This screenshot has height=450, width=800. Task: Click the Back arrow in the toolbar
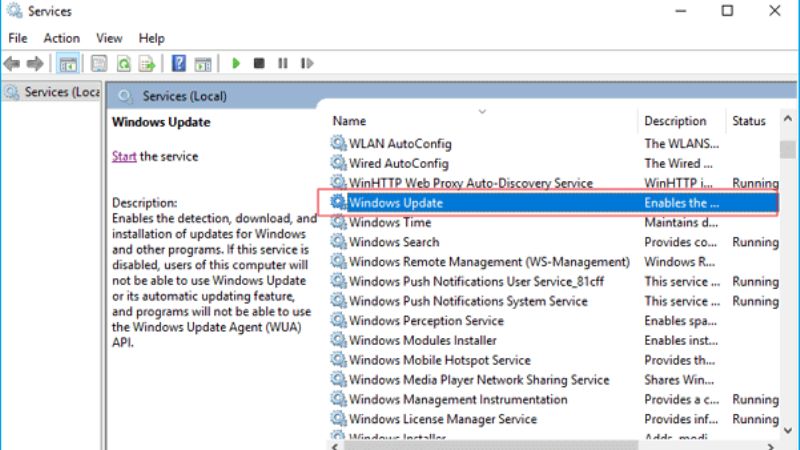tap(12, 64)
